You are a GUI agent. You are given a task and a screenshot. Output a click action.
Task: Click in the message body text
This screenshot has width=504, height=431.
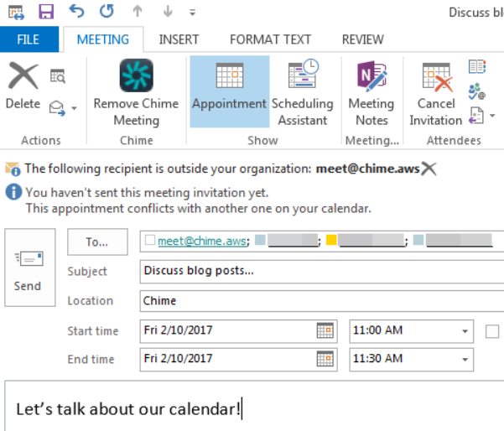pyautogui.click(x=128, y=409)
